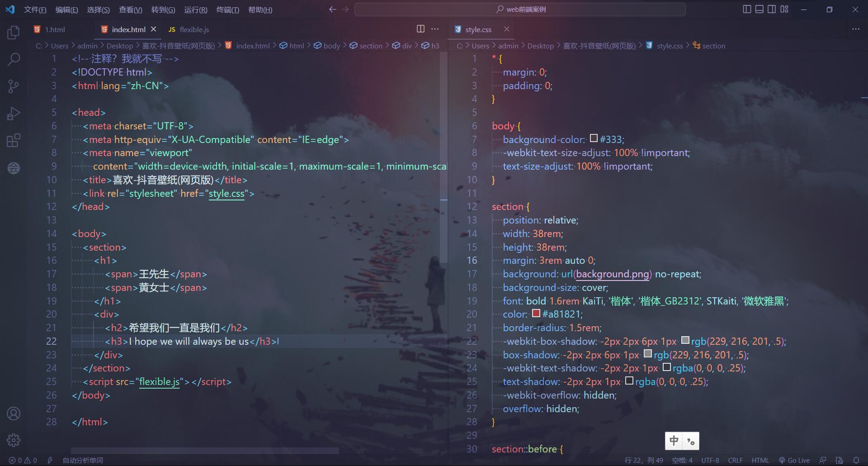Screen dimensions: 868x466
Task: Toggle the secondary sidebar layout button
Action: click(772, 9)
